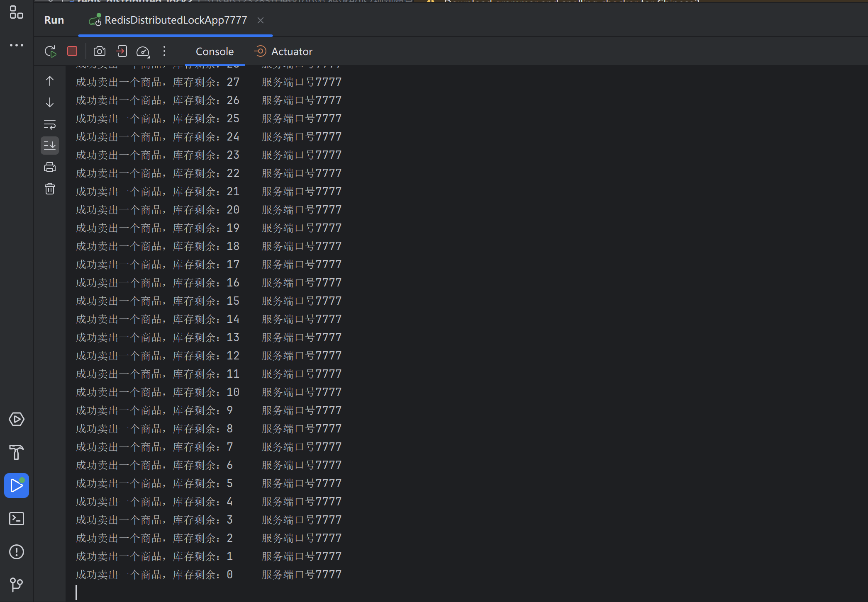Stop the running application
Viewport: 868px width, 602px height.
click(72, 51)
